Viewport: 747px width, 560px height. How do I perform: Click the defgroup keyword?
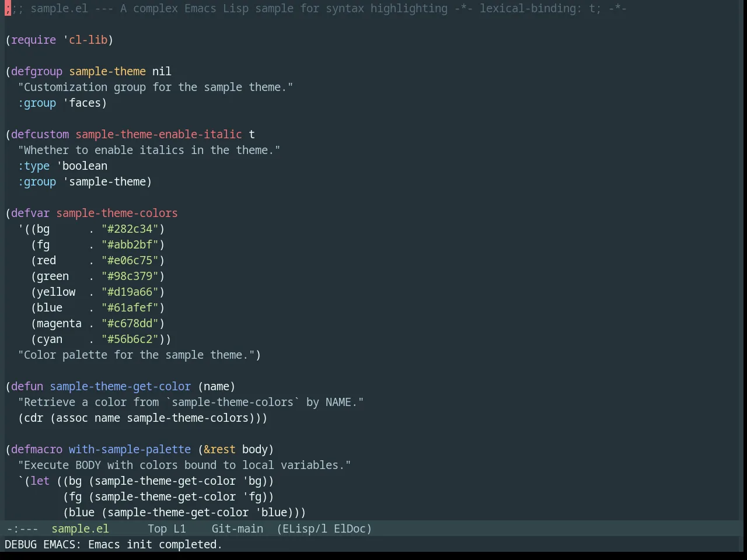pos(37,71)
